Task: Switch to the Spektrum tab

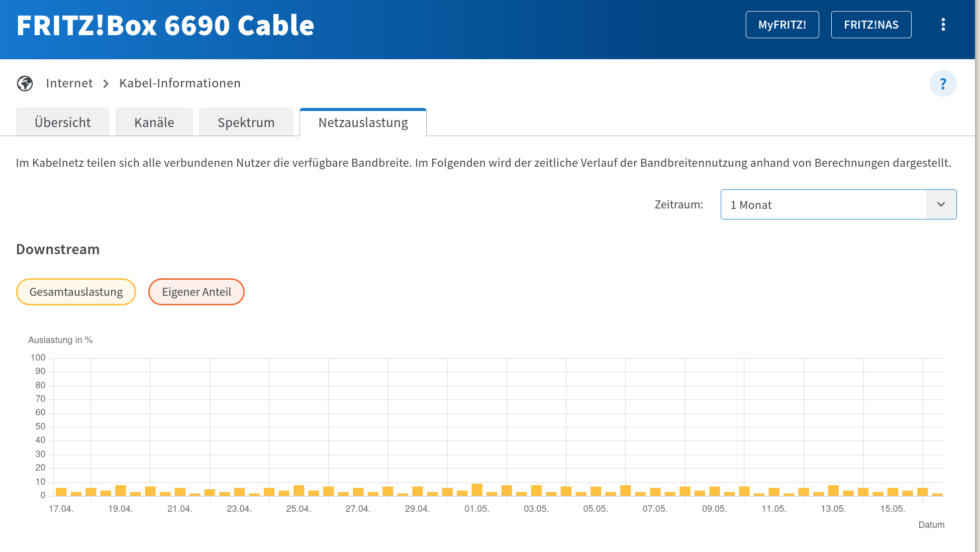Action: pyautogui.click(x=246, y=122)
